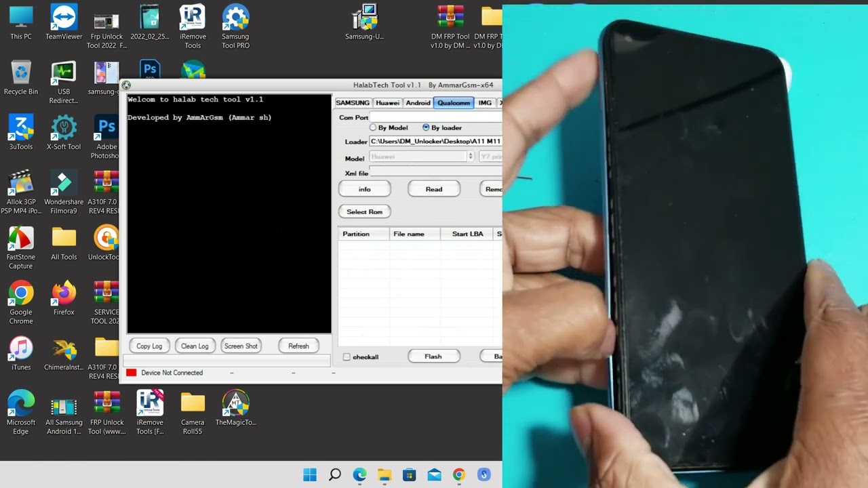This screenshot has width=868, height=488.
Task: Click the Clean Log button
Action: pyautogui.click(x=195, y=346)
